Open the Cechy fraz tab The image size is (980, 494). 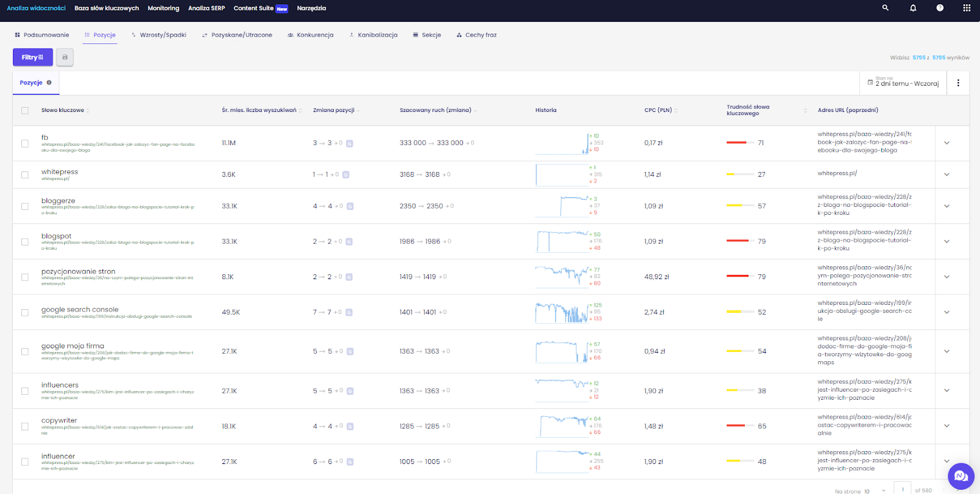pyautogui.click(x=477, y=35)
